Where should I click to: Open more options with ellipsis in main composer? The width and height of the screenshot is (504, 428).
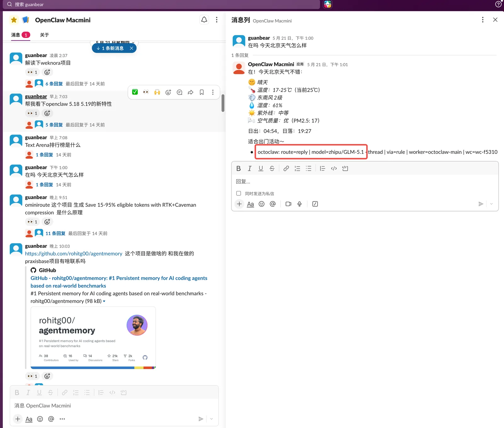point(62,419)
